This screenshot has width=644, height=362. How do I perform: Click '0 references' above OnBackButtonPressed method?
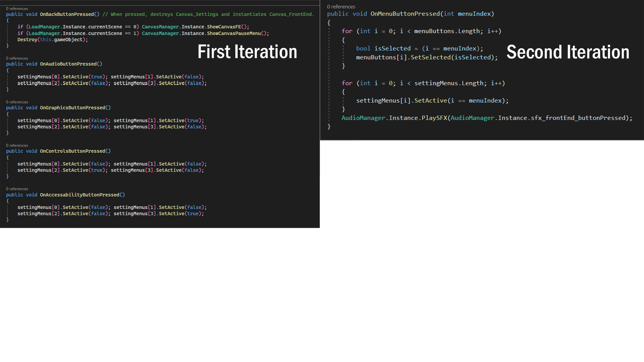point(17,9)
